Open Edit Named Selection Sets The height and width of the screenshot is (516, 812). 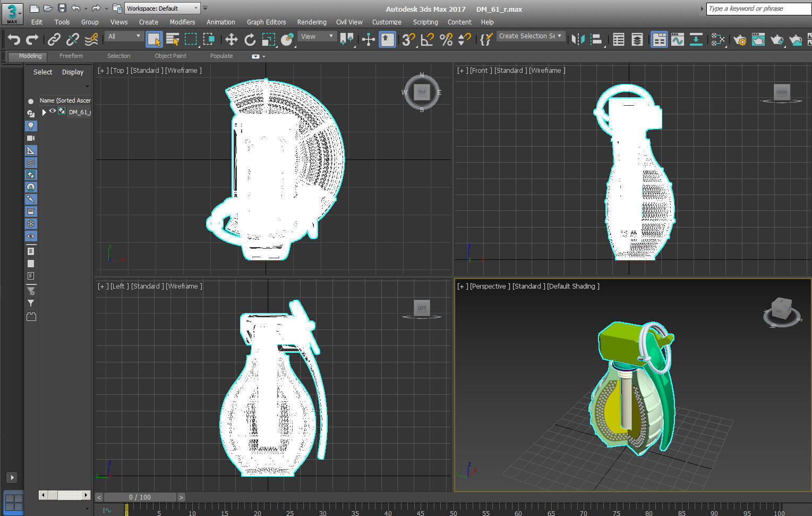[x=486, y=39]
